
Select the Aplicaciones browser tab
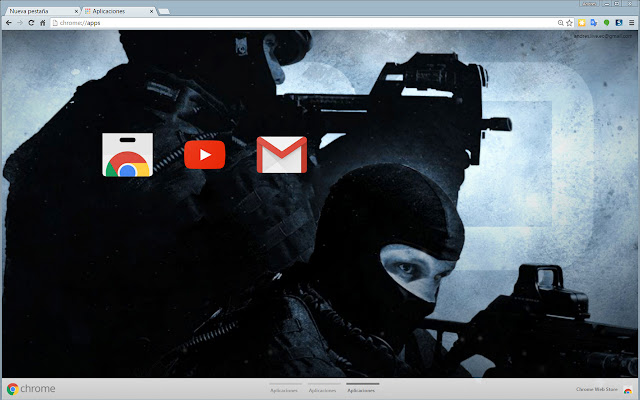[112, 8]
